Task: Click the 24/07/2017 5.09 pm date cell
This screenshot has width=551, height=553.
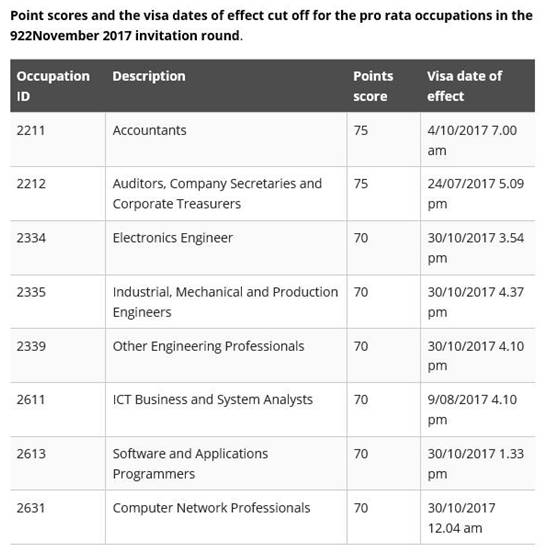Action: tap(476, 194)
